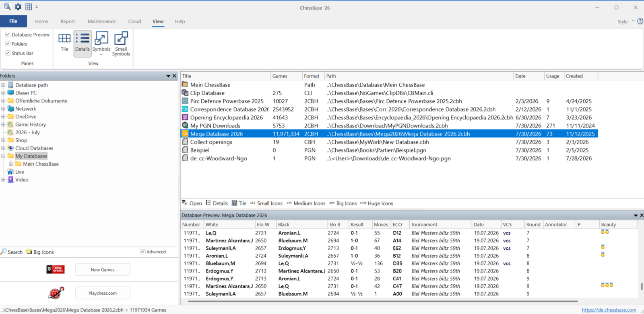Click the New Games button
Screen dimensions: 644x314
point(103,270)
